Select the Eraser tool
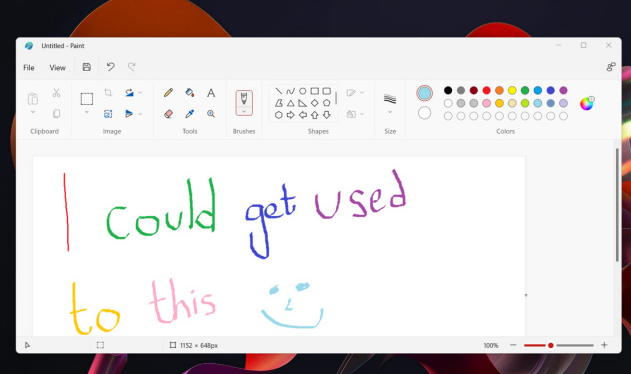 pos(168,114)
